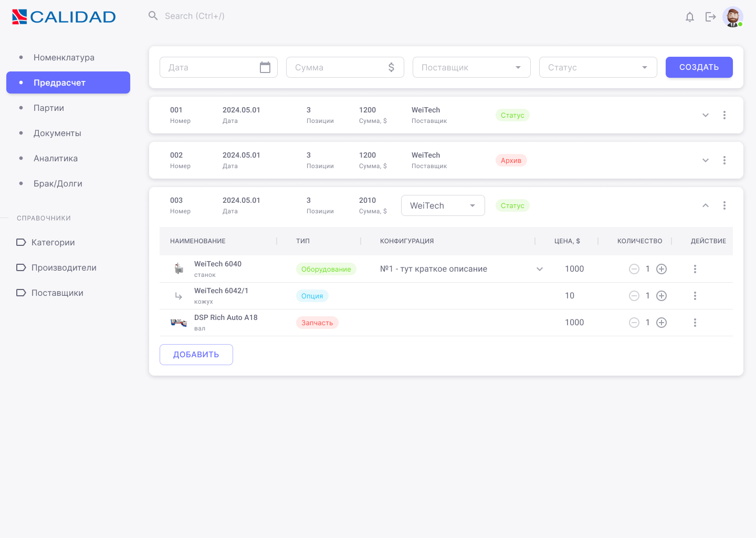Open notifications bell
This screenshot has width=756, height=538.
(x=690, y=17)
